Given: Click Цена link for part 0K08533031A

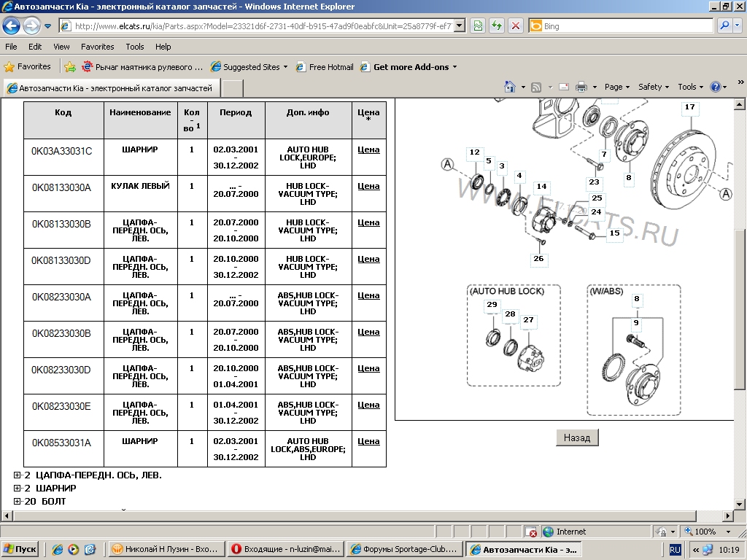Looking at the screenshot, I should (368, 441).
